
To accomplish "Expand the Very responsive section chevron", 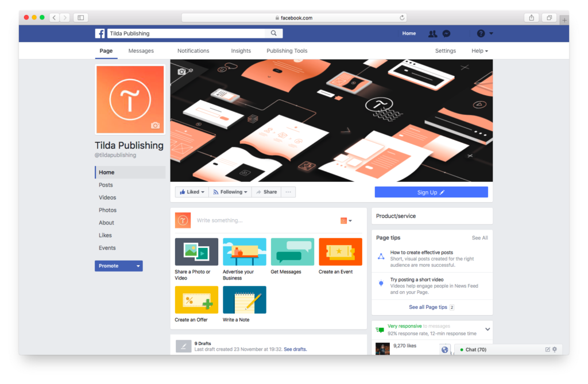I will pos(488,329).
